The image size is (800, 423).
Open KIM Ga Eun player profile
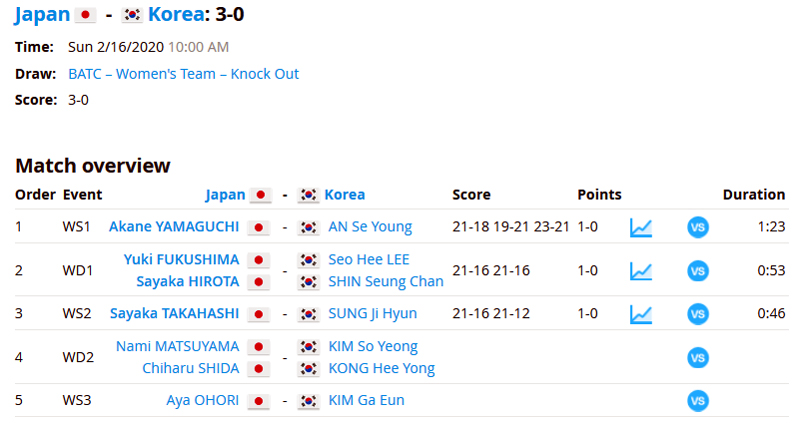[366, 400]
